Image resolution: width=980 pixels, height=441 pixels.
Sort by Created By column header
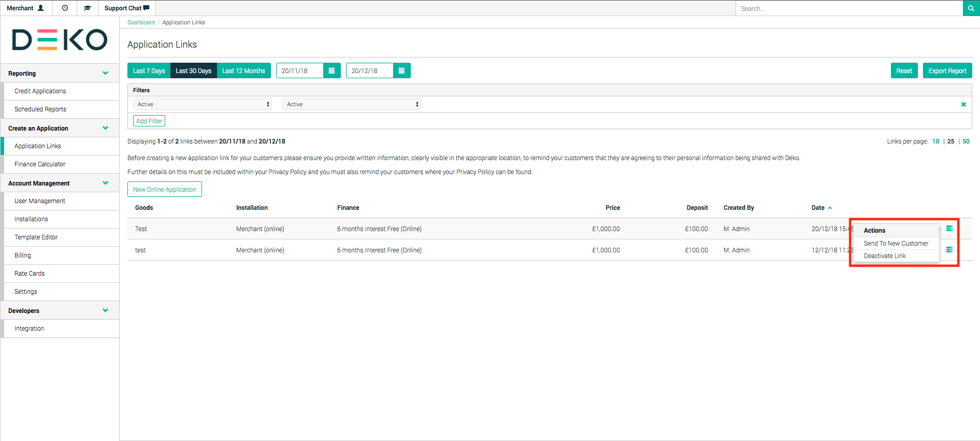tap(739, 208)
